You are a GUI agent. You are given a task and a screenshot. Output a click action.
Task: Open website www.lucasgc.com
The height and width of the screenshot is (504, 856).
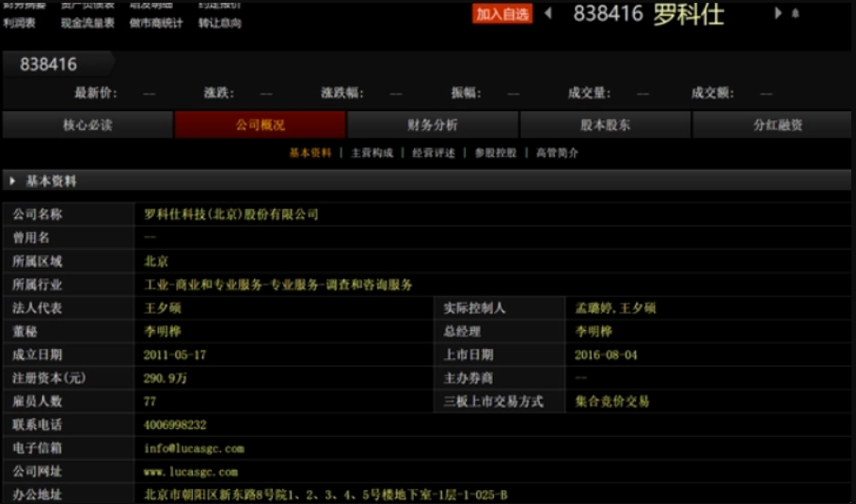pos(191,472)
